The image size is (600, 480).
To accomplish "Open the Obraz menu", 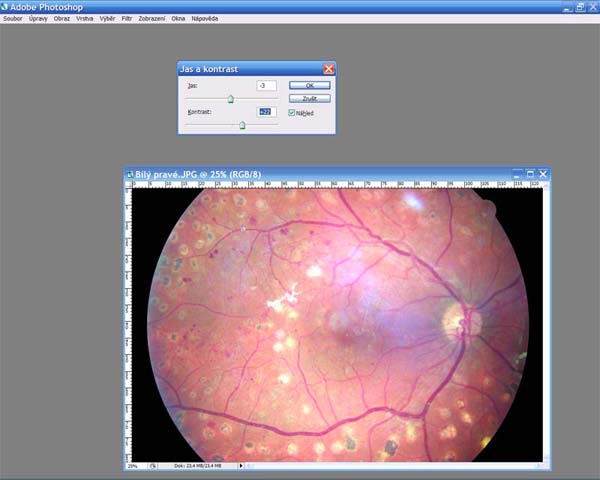I will (62, 18).
